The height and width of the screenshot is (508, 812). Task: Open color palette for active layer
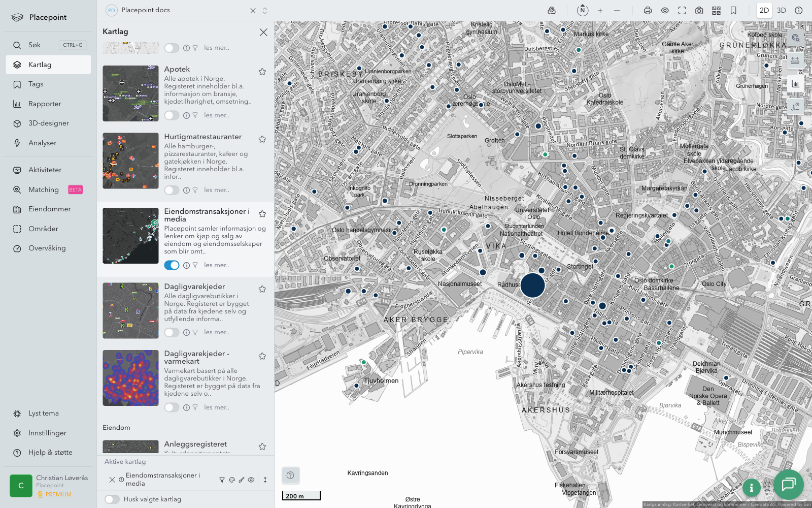click(x=232, y=480)
